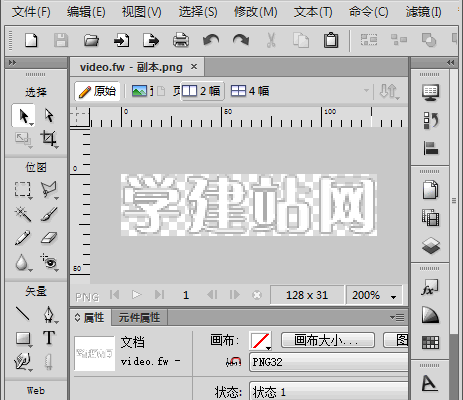Image resolution: width=463 pixels, height=400 pixels.
Task: Select the Freeform tool
Action: [x=23, y=362]
